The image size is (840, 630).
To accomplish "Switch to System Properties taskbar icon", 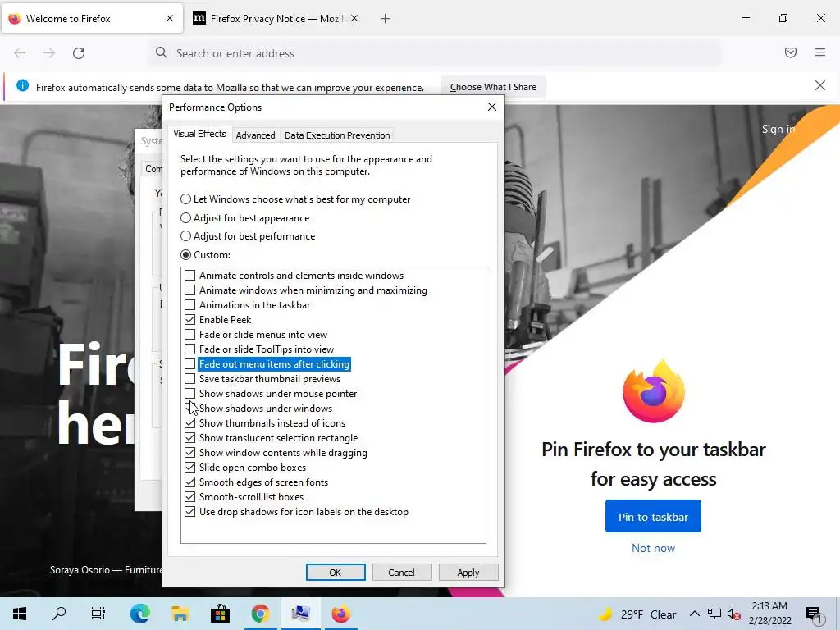I will click(300, 614).
